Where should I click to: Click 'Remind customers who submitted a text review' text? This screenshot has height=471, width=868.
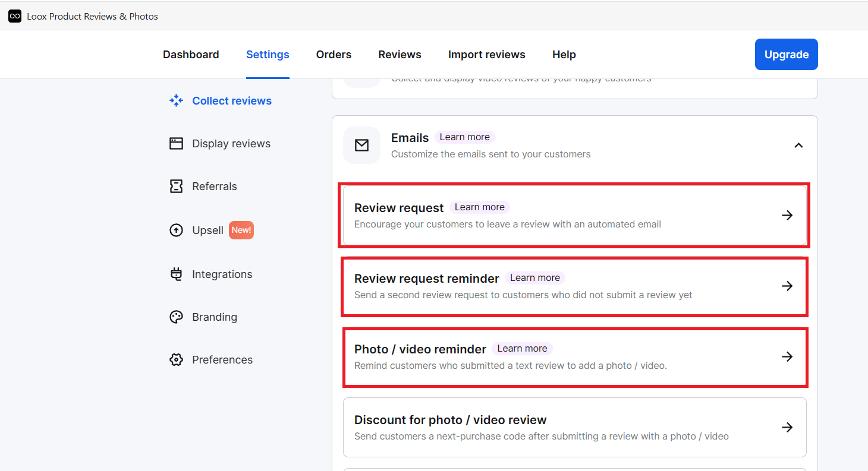[x=511, y=366]
